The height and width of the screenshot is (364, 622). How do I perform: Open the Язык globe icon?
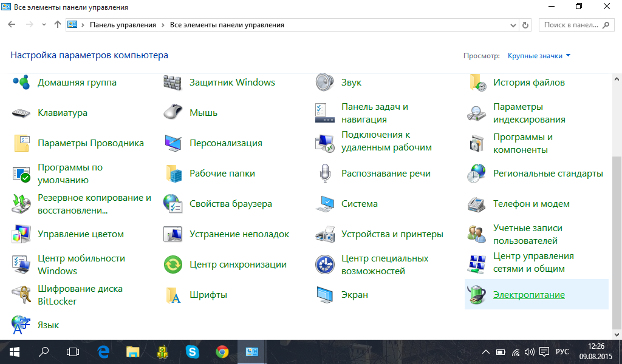coord(21,325)
